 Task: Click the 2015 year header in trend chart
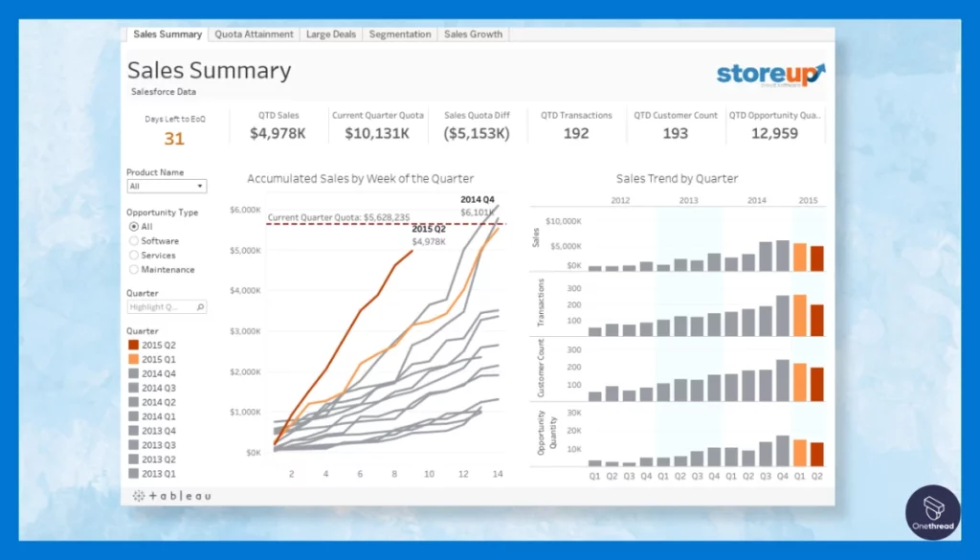click(x=808, y=201)
